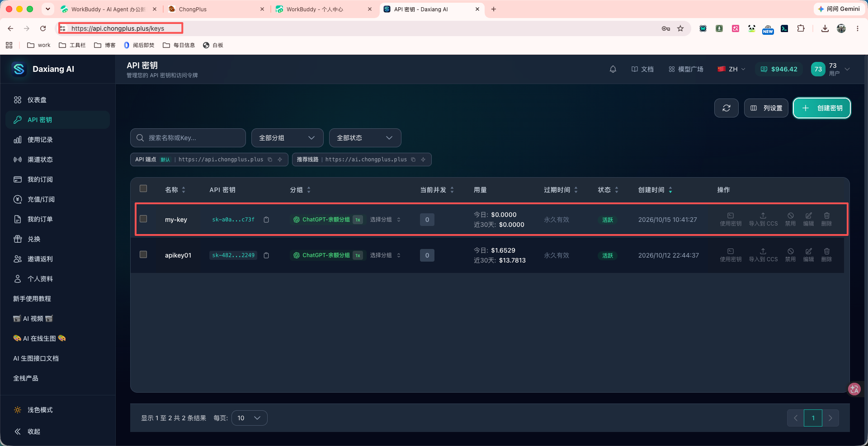This screenshot has width=868, height=446.
Task: Click the 创建密钥 button
Action: [821, 108]
